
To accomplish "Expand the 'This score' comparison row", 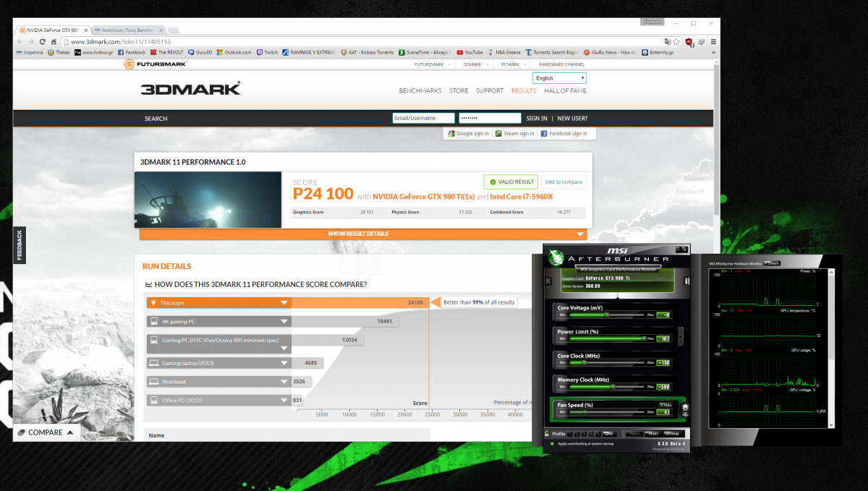I will tap(284, 303).
